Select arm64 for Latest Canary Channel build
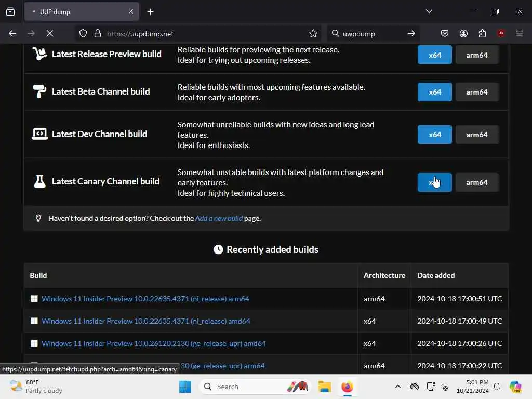Image resolution: width=532 pixels, height=399 pixels. 477,182
